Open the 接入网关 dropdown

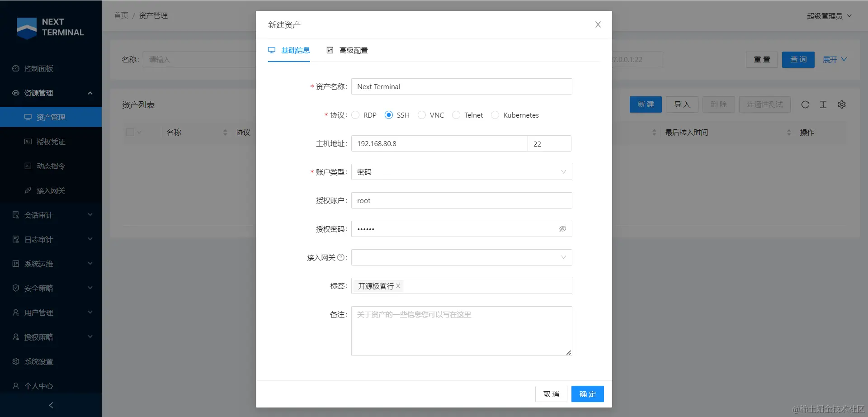point(462,257)
